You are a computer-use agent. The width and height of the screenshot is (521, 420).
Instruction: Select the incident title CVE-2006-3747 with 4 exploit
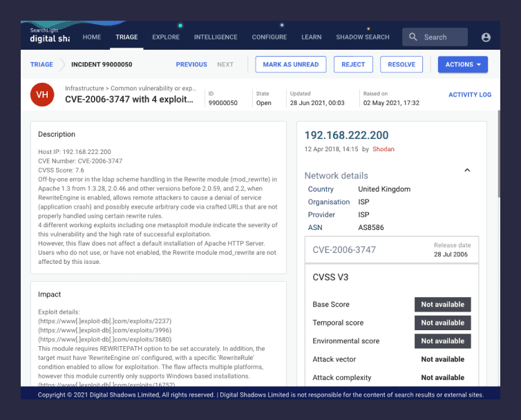129,99
